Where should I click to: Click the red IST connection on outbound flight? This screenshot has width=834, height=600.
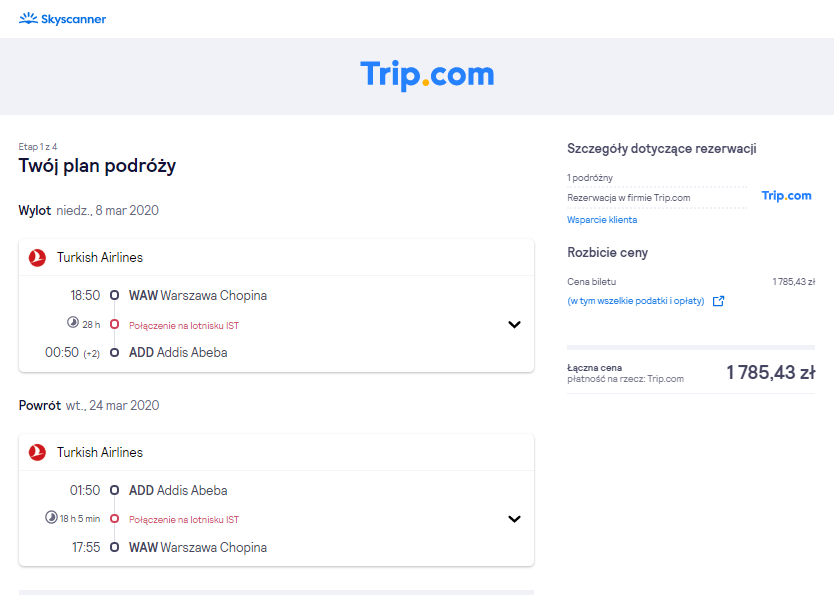point(184,326)
